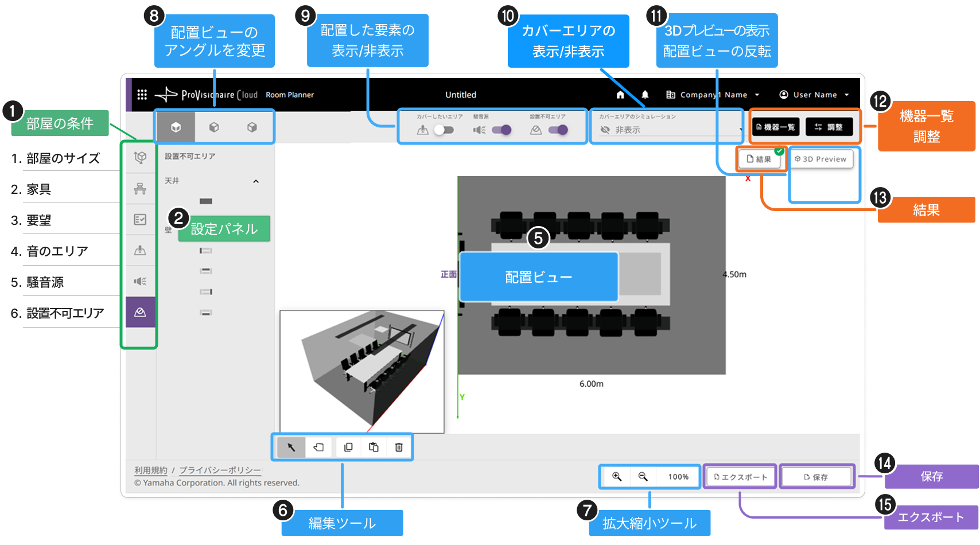The image size is (980, 545).
Task: Open the app launcher grid icon
Action: (x=142, y=95)
